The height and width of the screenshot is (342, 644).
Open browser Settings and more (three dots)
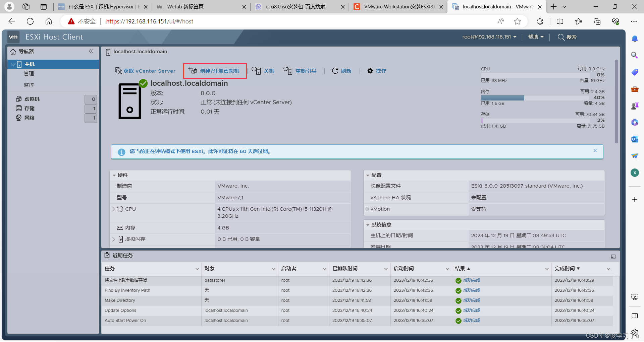click(x=634, y=21)
